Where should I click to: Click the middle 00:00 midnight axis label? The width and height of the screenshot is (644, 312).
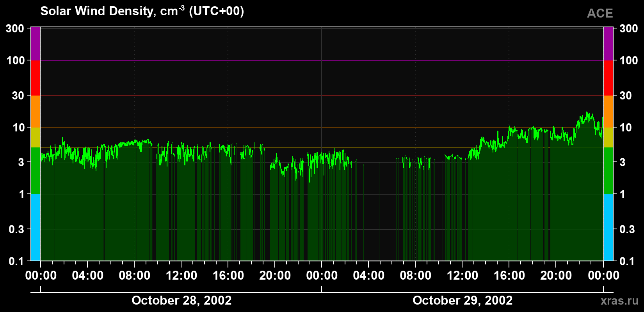tap(322, 275)
